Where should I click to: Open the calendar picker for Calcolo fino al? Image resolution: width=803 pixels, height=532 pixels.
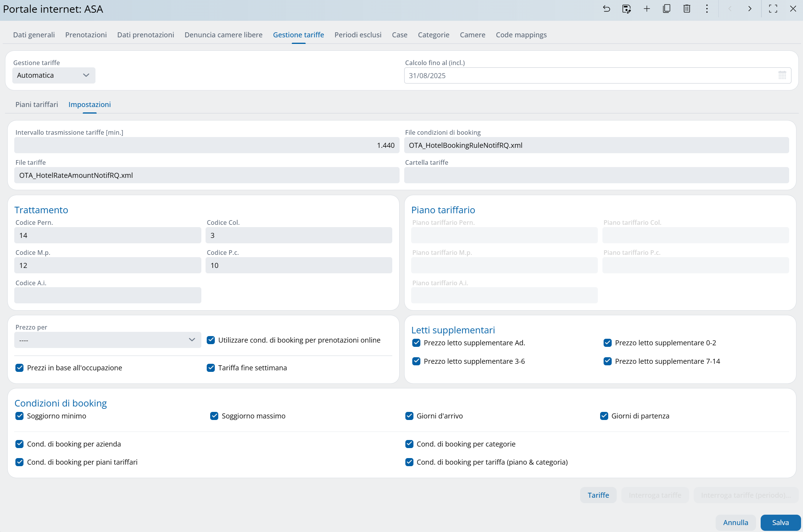(x=782, y=75)
